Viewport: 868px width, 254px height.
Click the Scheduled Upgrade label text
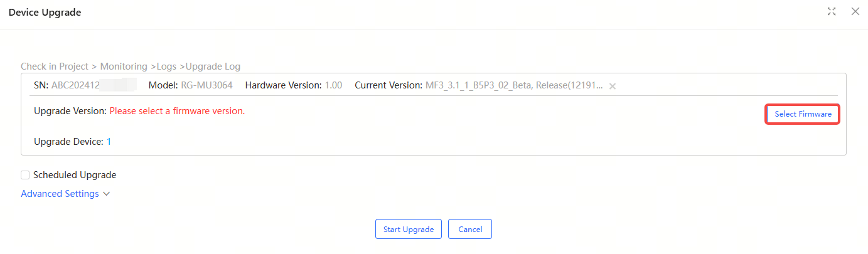tap(75, 175)
